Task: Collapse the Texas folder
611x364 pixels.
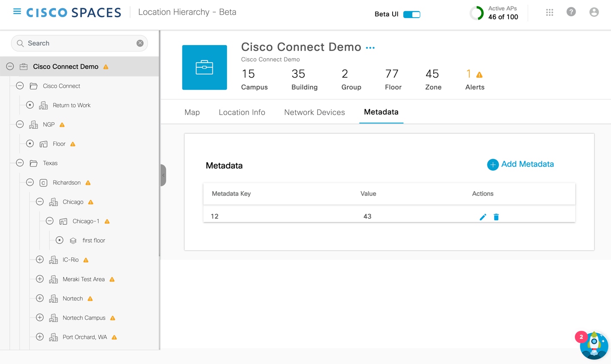Action: tap(20, 163)
